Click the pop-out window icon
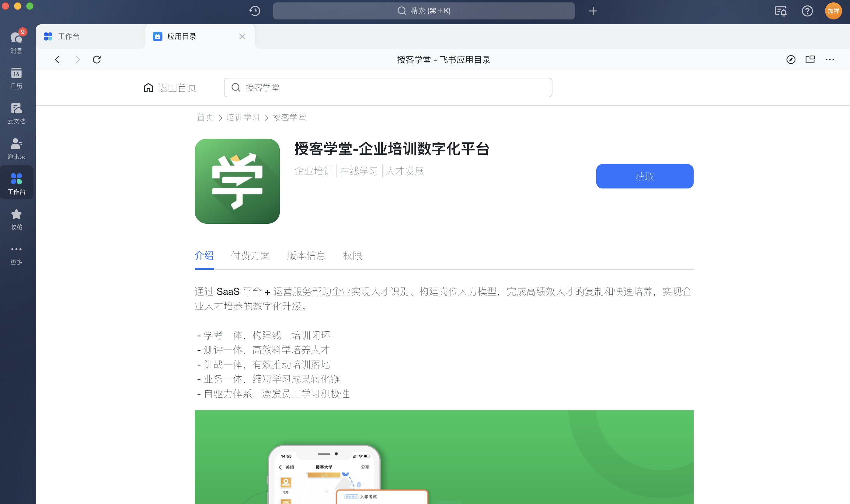Image resolution: width=850 pixels, height=504 pixels. click(810, 60)
